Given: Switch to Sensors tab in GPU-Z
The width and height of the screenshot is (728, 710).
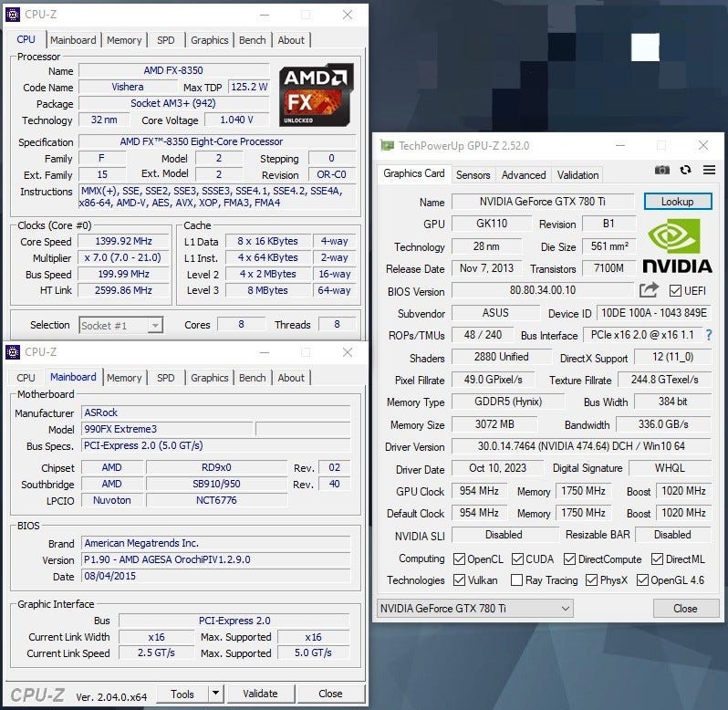Looking at the screenshot, I should [473, 175].
